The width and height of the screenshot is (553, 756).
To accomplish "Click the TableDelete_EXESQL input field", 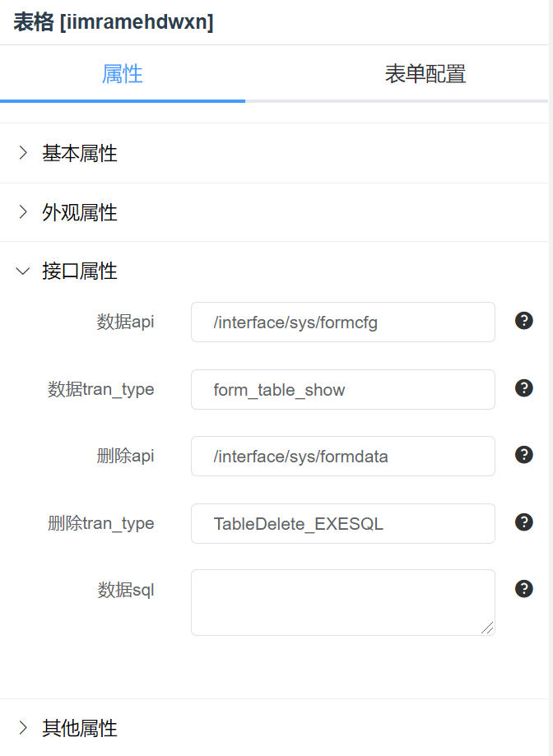I will click(343, 524).
